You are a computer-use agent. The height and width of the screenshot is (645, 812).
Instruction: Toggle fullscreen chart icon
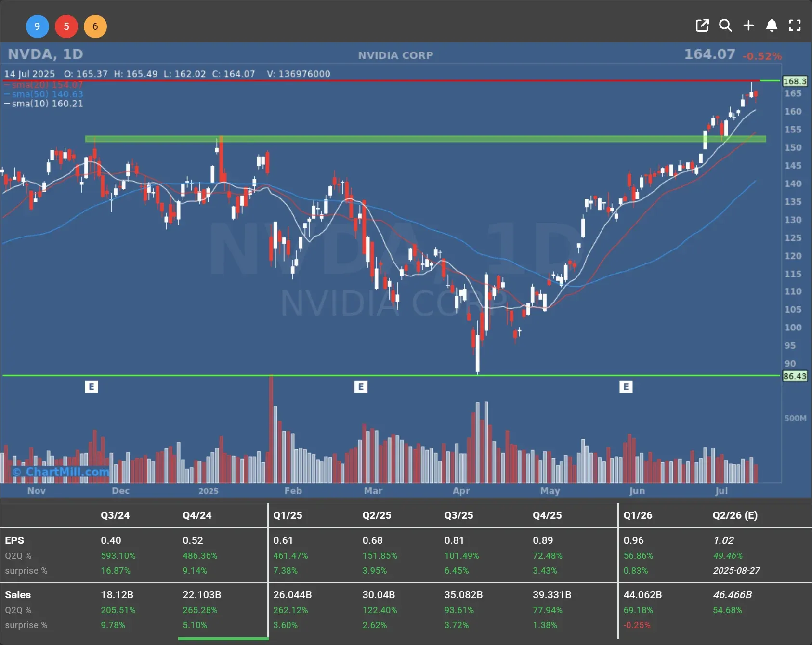[795, 26]
